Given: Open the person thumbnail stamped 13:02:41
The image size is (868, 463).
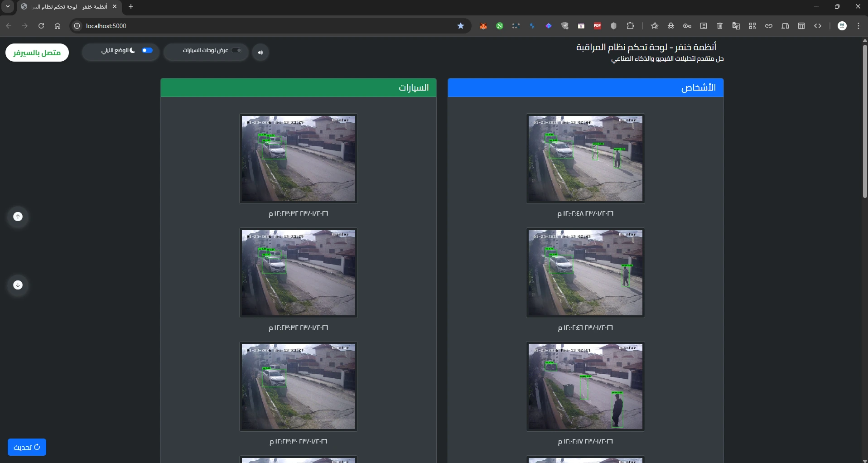Looking at the screenshot, I should click(585, 386).
